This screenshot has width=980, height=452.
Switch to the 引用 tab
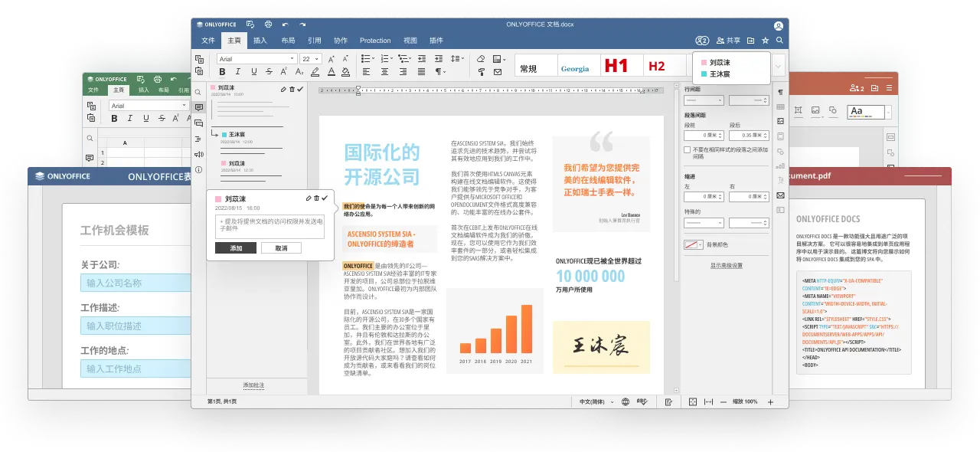(x=315, y=41)
